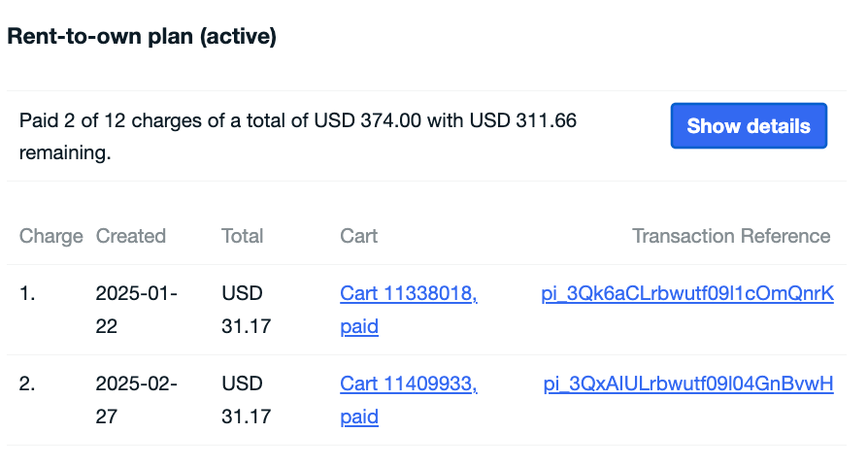The image size is (868, 466).
Task: Open the Cart 11338018 paid link
Action: (408, 293)
